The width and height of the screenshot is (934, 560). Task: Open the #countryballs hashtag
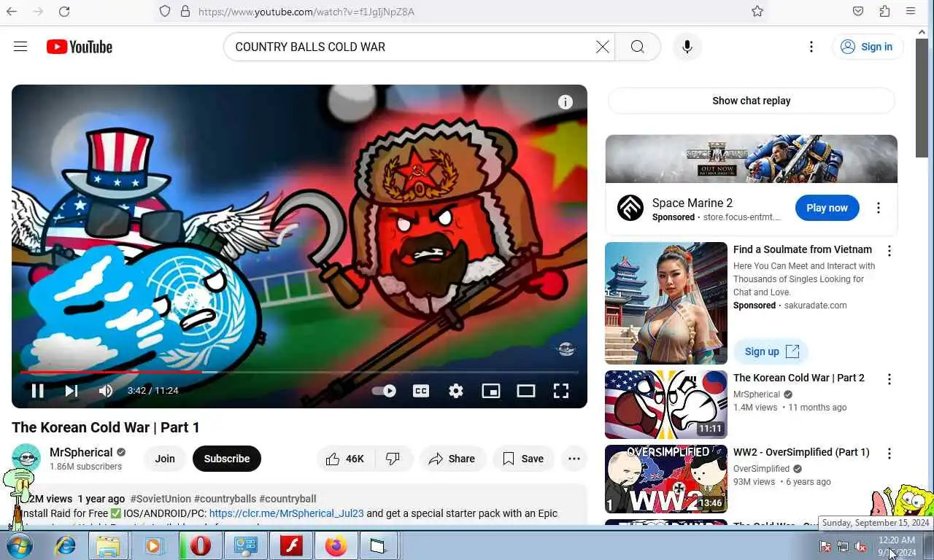coord(225,499)
